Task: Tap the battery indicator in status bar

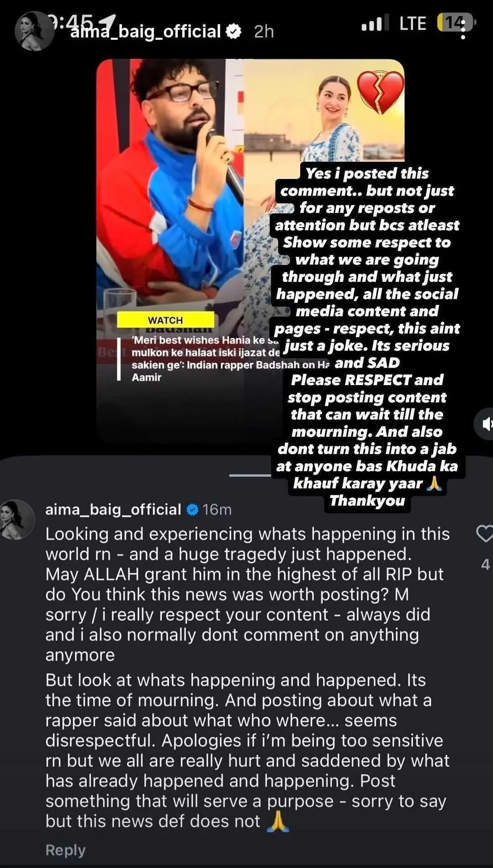Action: click(456, 22)
